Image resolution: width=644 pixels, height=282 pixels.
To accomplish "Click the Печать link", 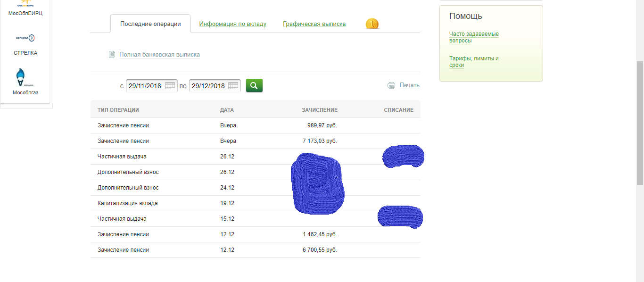I will coord(409,85).
